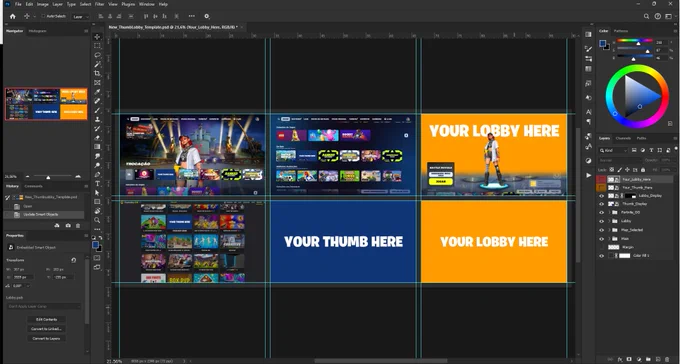Hide the Main group layer
Image resolution: width=680 pixels, height=364 pixels.
pos(601,239)
